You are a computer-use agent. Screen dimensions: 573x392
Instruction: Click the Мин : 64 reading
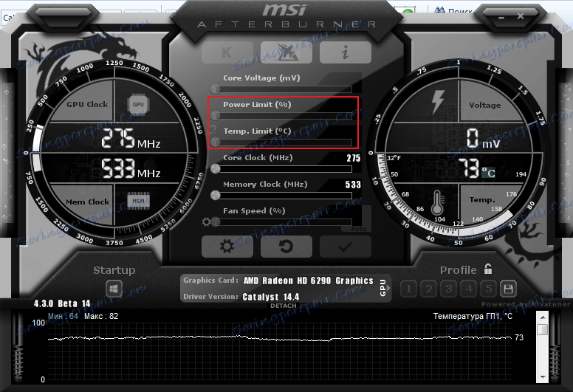click(x=64, y=316)
